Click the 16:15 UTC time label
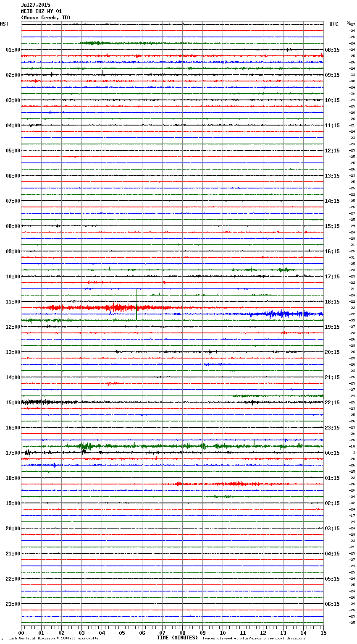The width and height of the screenshot is (357, 644). [332, 251]
